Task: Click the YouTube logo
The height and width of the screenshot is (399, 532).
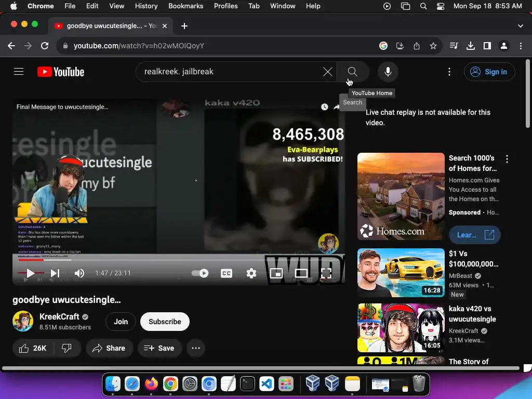Action: point(61,72)
